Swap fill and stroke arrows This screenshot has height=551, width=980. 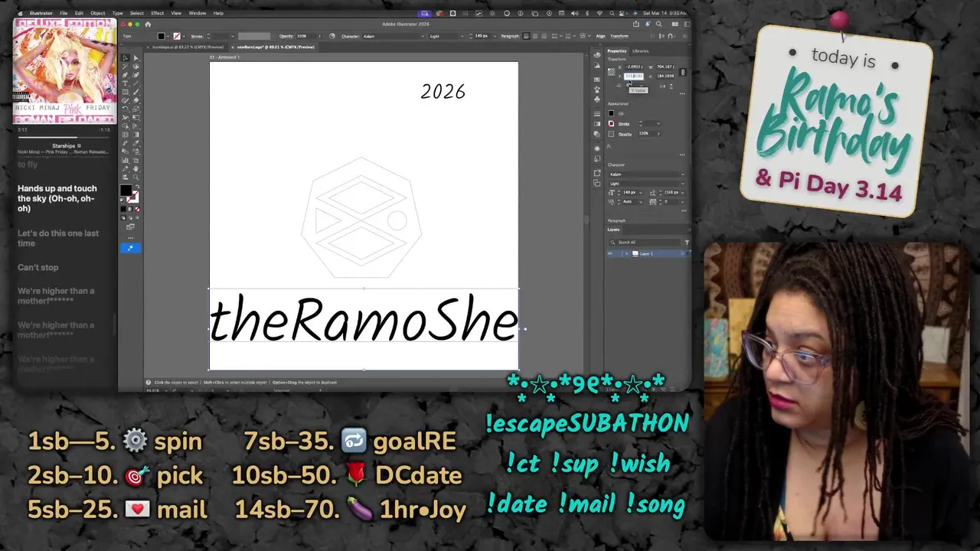click(x=138, y=187)
